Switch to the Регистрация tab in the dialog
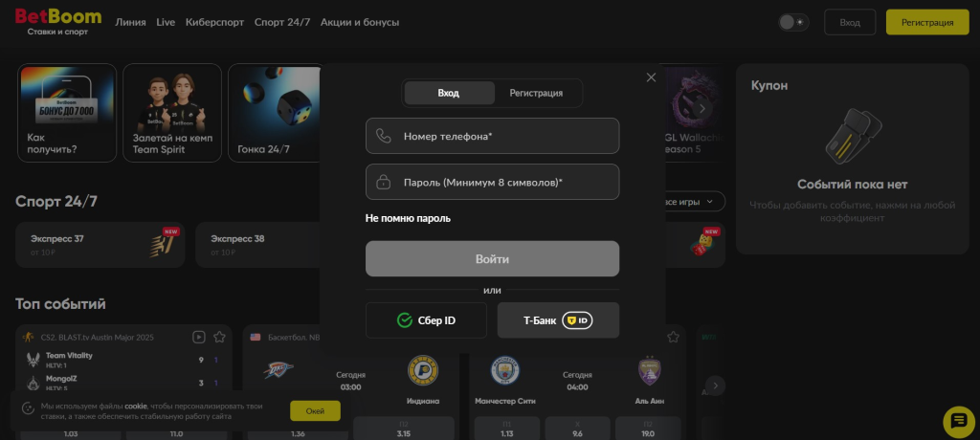Screen dimensions: 980x440 pyautogui.click(x=536, y=93)
